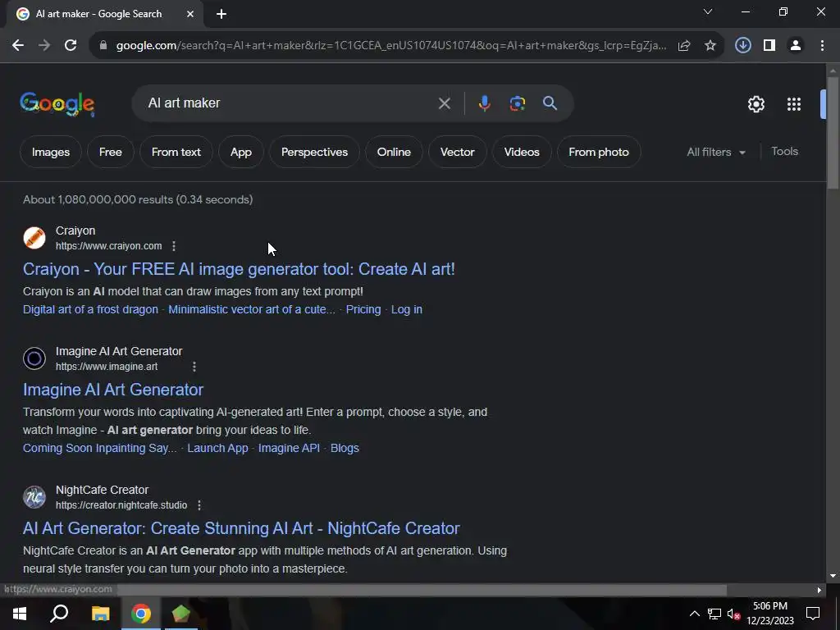Click the muted volume tray icon
840x630 pixels.
coord(734,614)
